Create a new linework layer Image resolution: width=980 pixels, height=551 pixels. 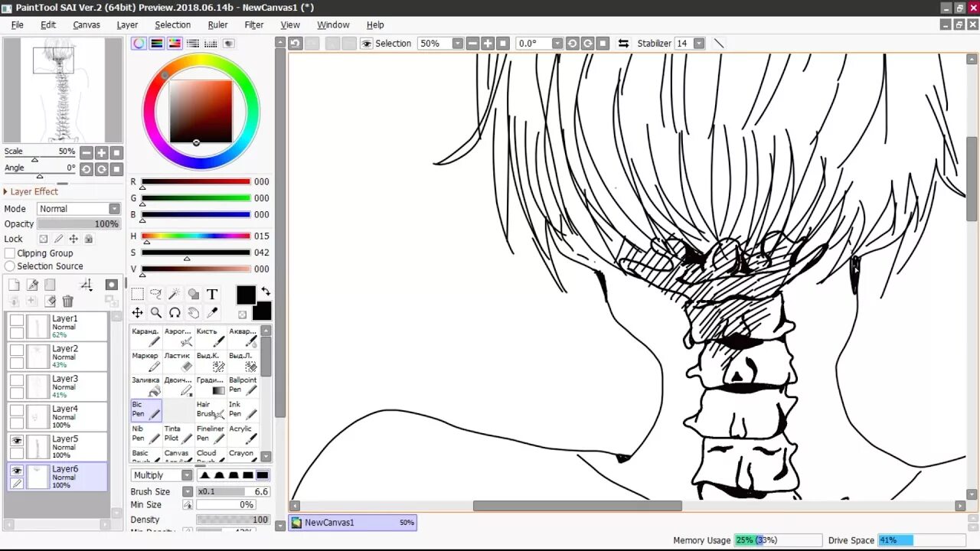coord(32,285)
